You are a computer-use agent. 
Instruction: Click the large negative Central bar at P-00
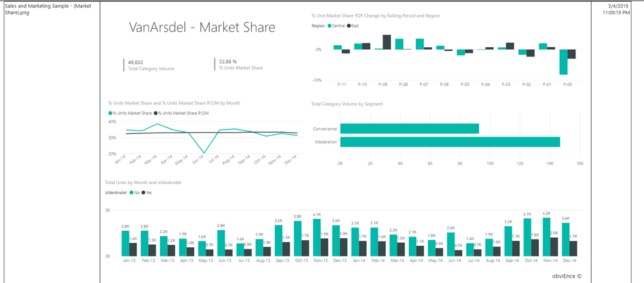[563, 62]
